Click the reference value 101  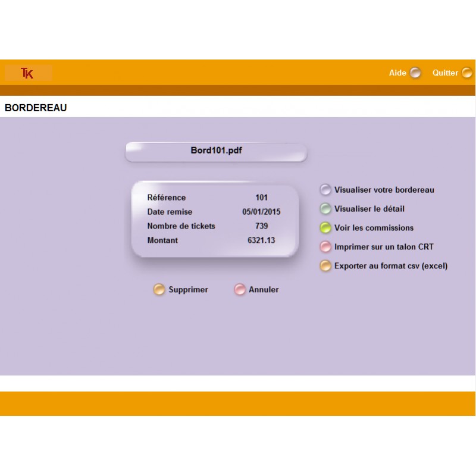[x=261, y=198]
